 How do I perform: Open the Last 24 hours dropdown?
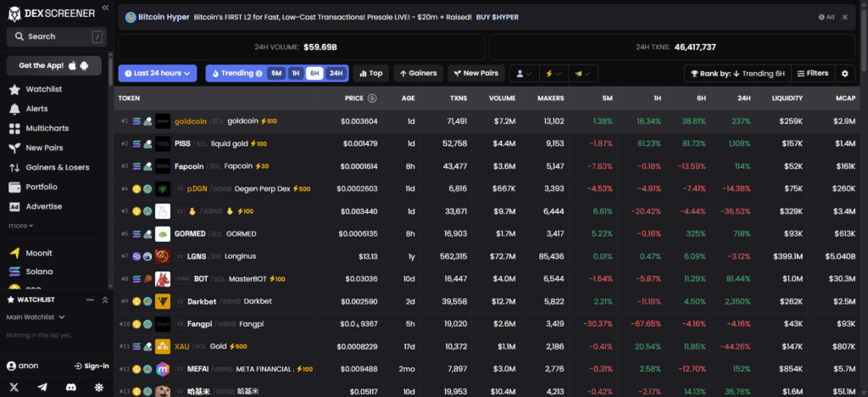159,74
